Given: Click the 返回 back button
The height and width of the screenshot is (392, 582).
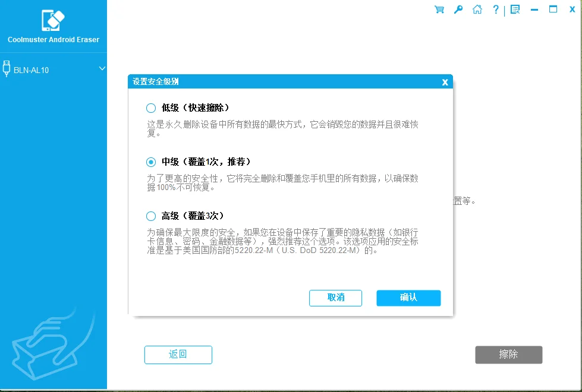Looking at the screenshot, I should (x=178, y=355).
